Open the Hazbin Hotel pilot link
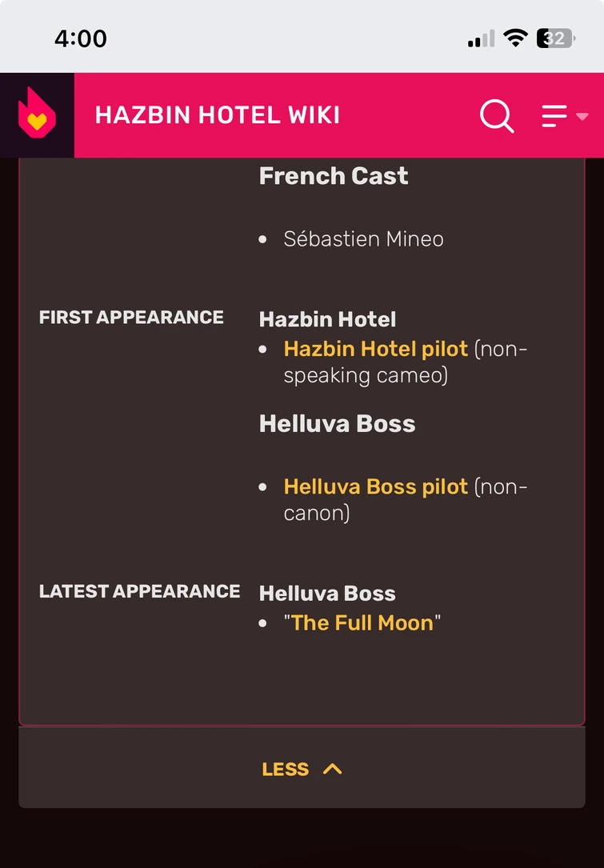The width and height of the screenshot is (604, 868). click(375, 349)
